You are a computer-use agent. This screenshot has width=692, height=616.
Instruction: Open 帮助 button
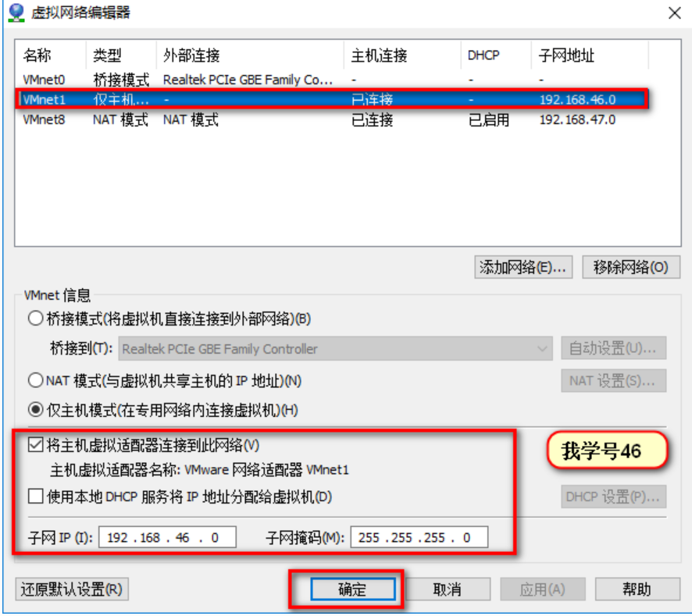click(637, 589)
